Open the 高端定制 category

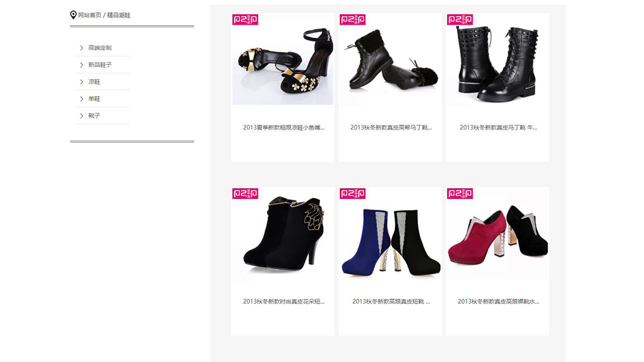100,47
